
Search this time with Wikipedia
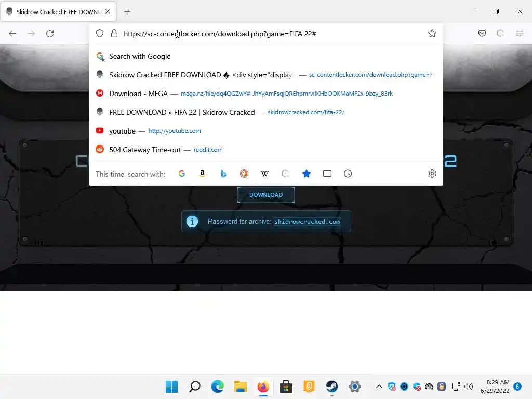(x=264, y=174)
